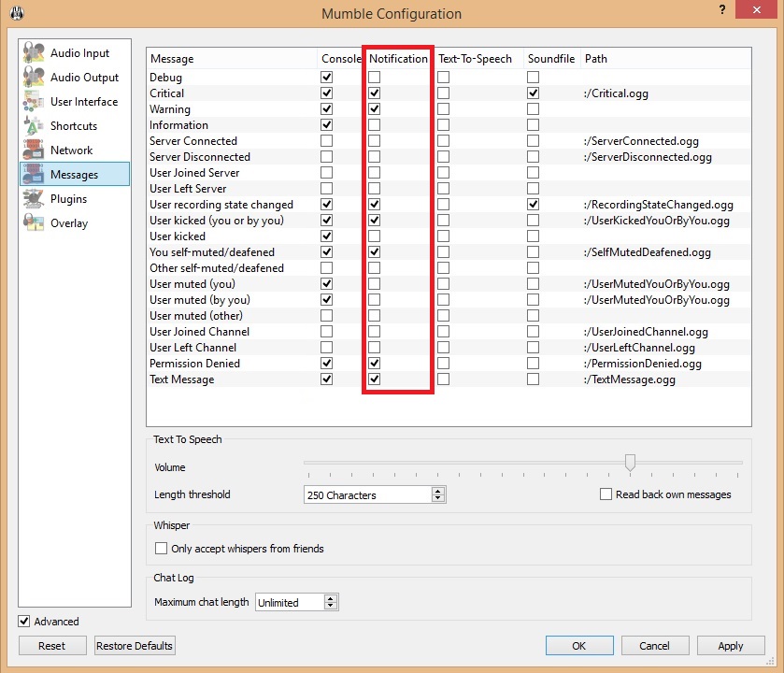Screen dimensions: 784x673
Task: Click the Text To Speech volume slider handle
Action: click(x=630, y=462)
